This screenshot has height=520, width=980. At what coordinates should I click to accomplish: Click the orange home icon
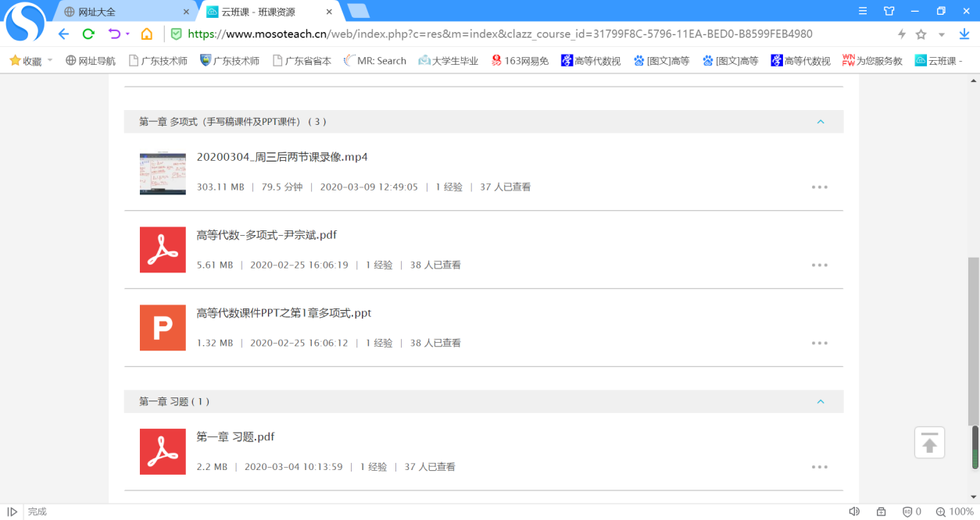(x=146, y=34)
